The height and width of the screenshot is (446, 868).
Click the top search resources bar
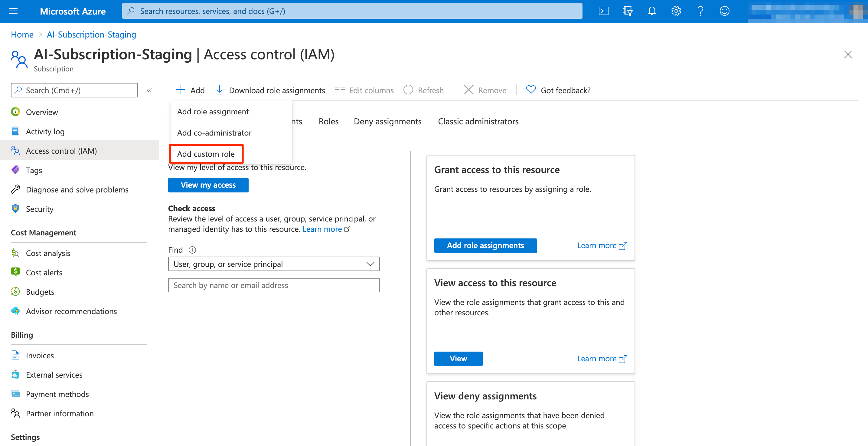pyautogui.click(x=352, y=11)
